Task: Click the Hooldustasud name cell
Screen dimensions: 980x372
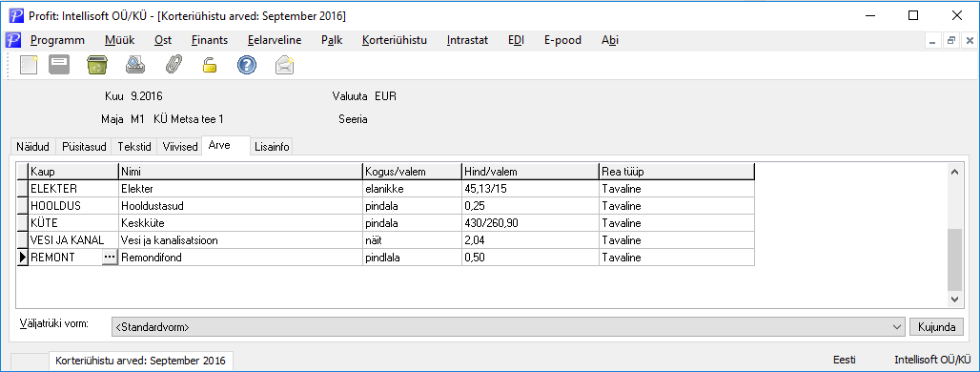Action: [x=240, y=206]
